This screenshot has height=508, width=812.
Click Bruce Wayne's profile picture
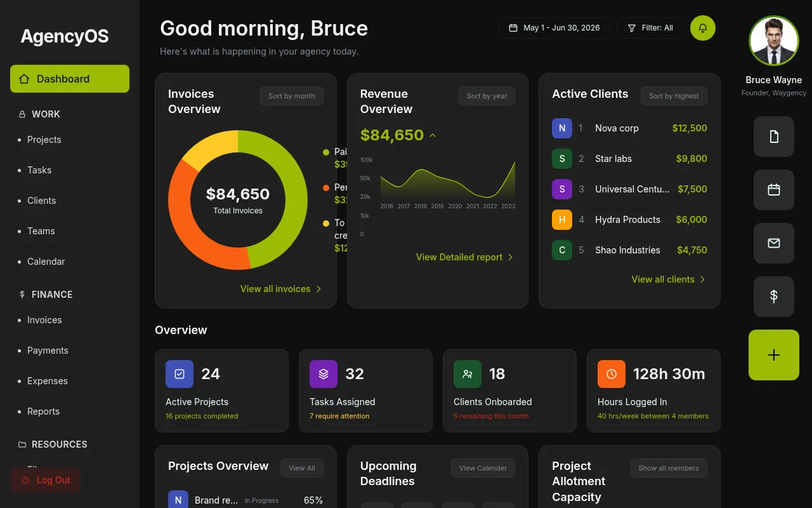774,41
